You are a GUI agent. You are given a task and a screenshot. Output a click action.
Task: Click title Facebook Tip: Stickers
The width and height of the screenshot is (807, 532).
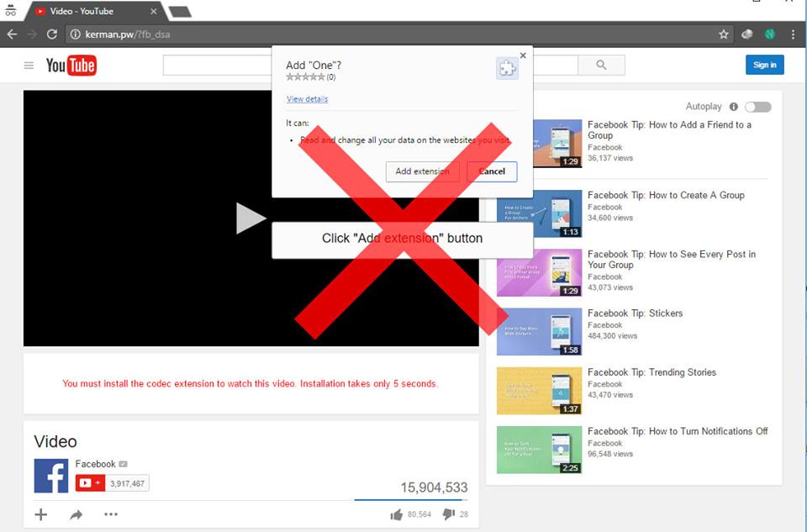pyautogui.click(x=636, y=313)
